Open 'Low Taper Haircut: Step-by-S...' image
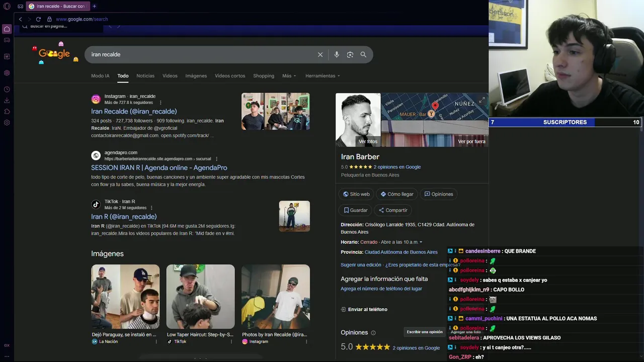 (200, 297)
